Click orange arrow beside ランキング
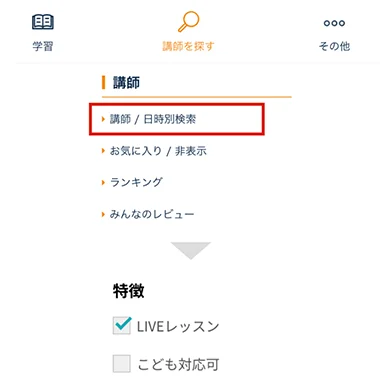This screenshot has height=385, width=380. tap(103, 182)
